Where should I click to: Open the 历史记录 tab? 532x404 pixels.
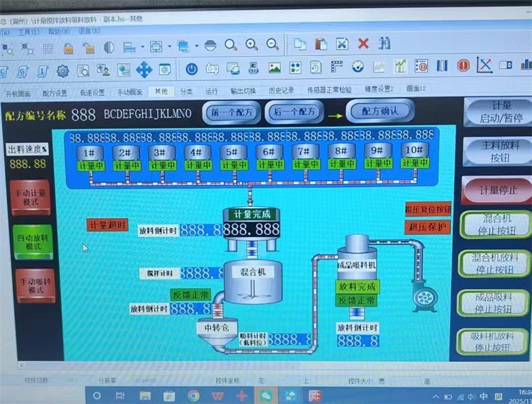pos(281,91)
